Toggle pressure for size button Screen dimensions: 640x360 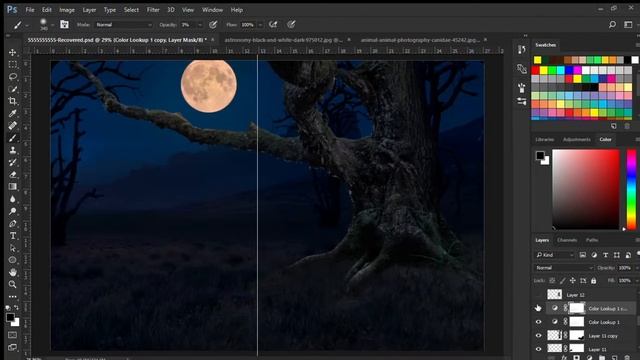pos(291,24)
